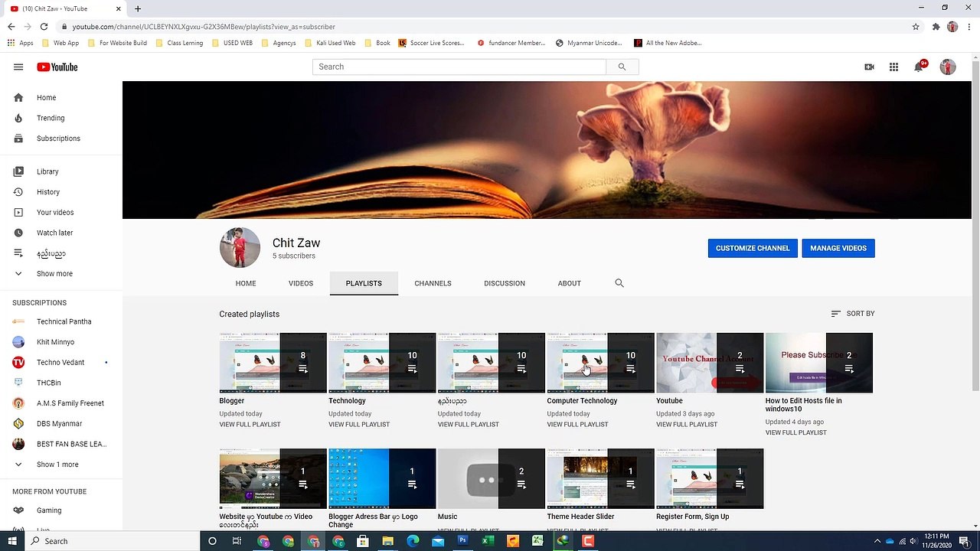The image size is (980, 551).
Task: View full How to Edit Hosts file playlist
Action: tap(796, 433)
